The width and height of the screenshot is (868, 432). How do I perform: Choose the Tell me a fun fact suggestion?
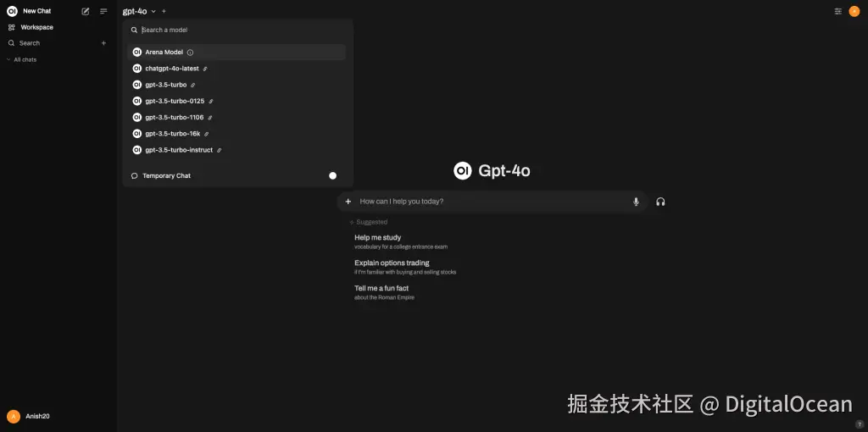point(384,292)
